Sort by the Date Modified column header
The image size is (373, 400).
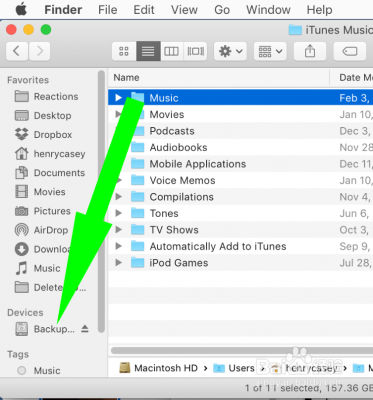(x=352, y=78)
